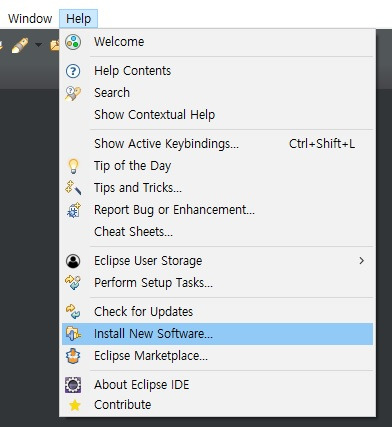Open the dropdown arrow beside the pencil icon
Viewport: 392px width, 427px height.
[39, 45]
